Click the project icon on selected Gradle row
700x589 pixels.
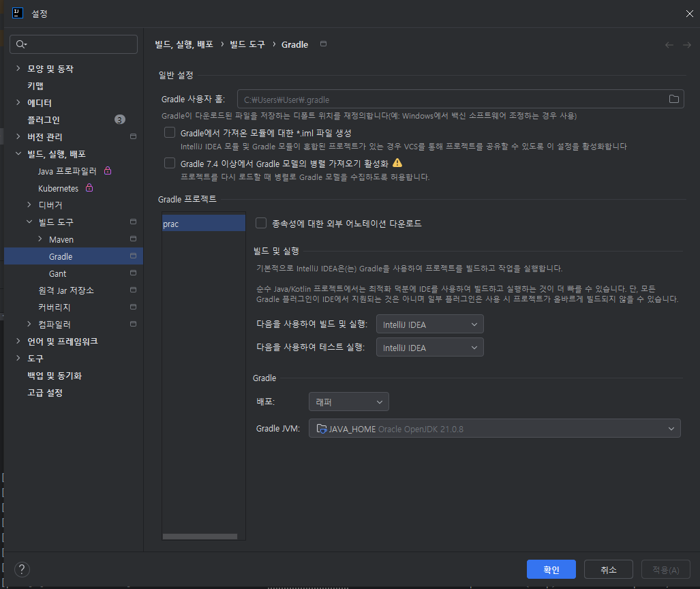click(133, 256)
